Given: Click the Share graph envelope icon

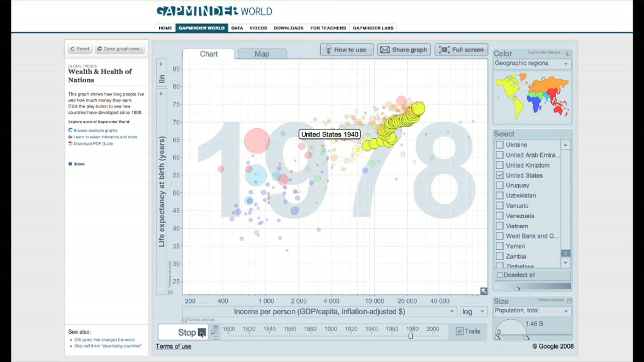Looking at the screenshot, I should coord(385,50).
